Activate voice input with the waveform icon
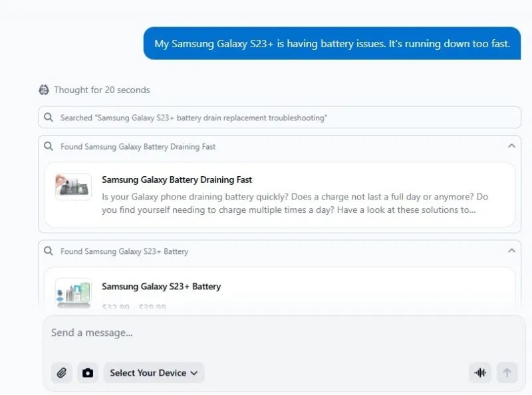Viewport: 532px width, 395px height. (480, 372)
